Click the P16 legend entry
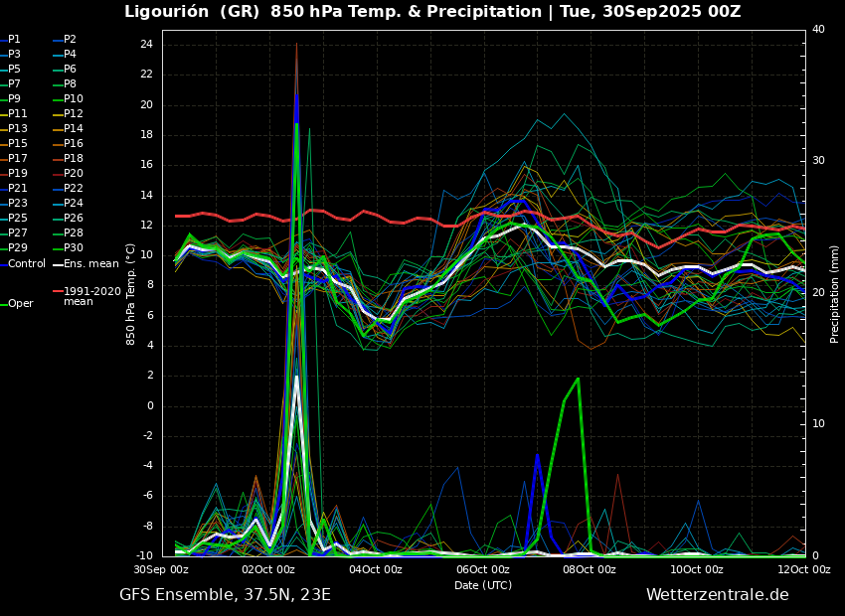This screenshot has height=616, width=845. (x=73, y=144)
